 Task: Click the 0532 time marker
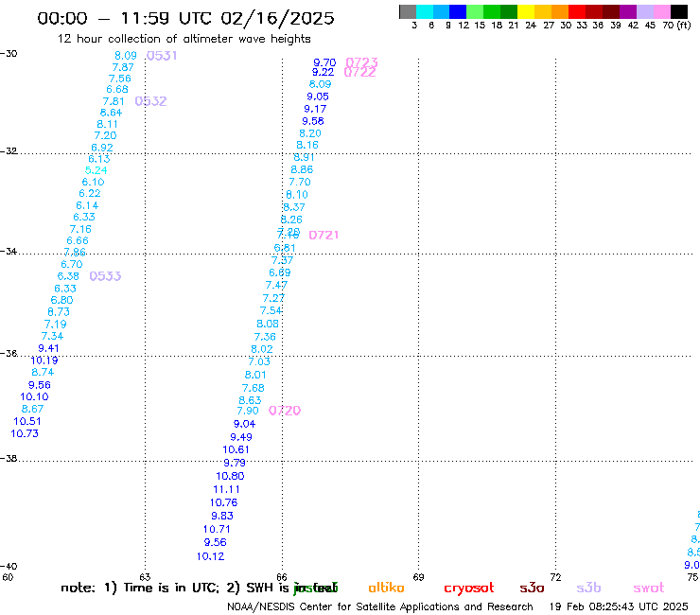(151, 101)
